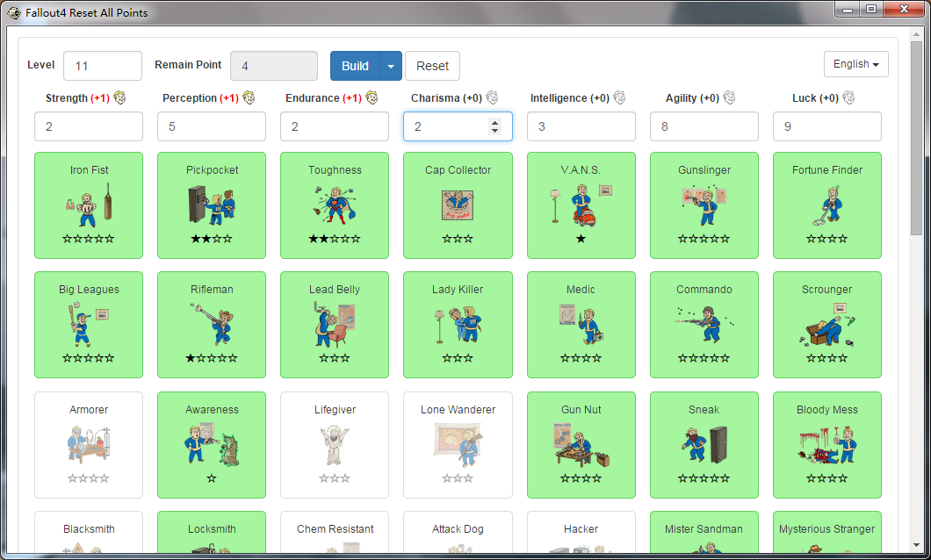
Task: Select the Locksmith perk card
Action: [212, 533]
